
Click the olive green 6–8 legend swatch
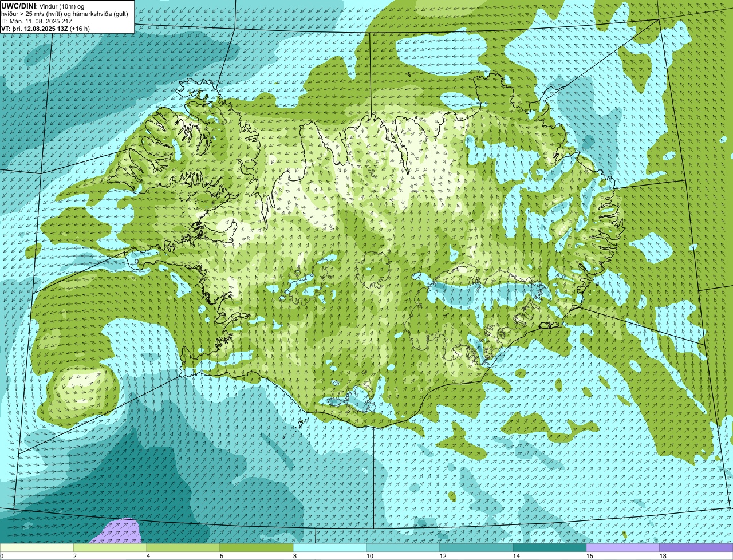(x=257, y=547)
